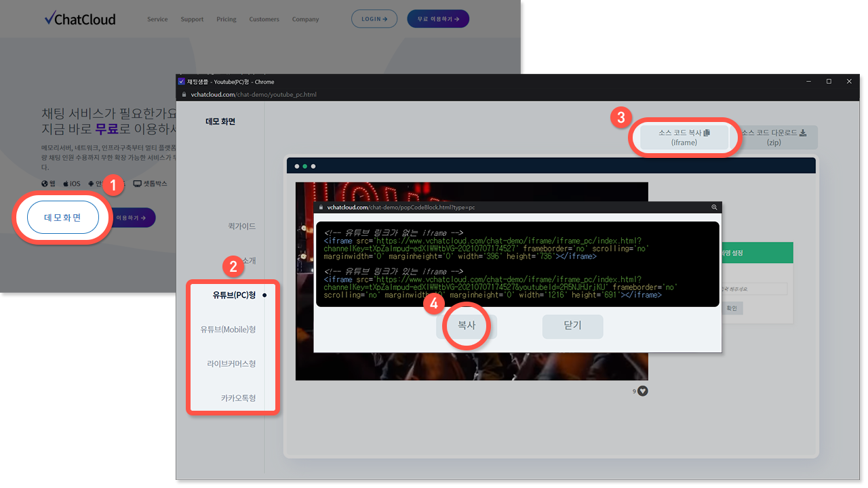Click the LOGIN button on the homepage
The width and height of the screenshot is (868, 488).
point(374,19)
